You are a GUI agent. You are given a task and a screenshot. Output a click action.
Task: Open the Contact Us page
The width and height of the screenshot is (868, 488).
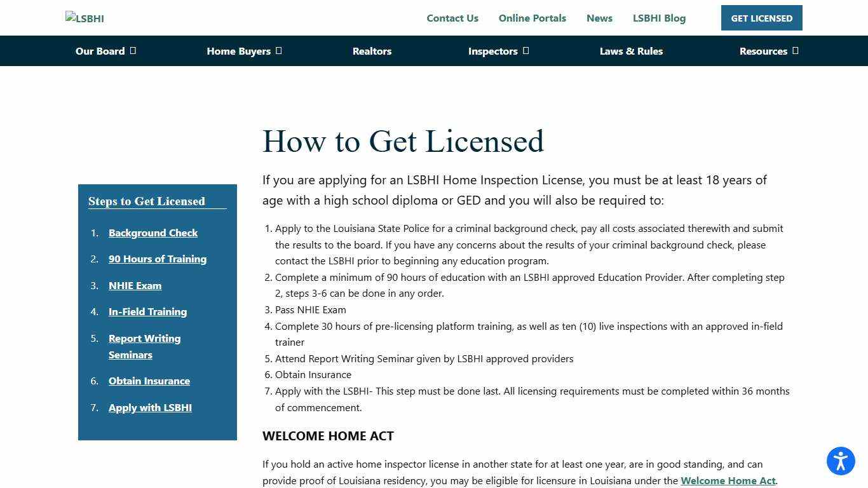point(452,18)
